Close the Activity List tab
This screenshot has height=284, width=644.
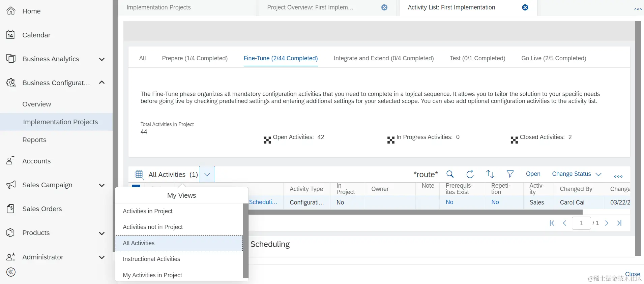tap(525, 7)
